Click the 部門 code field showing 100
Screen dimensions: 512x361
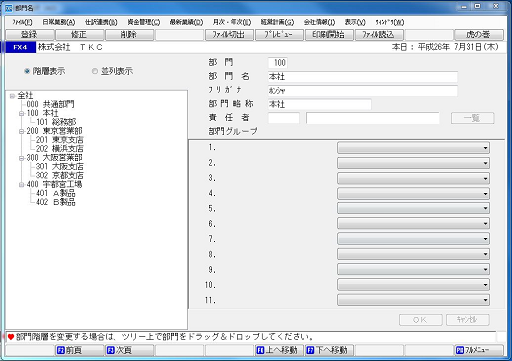[278, 63]
